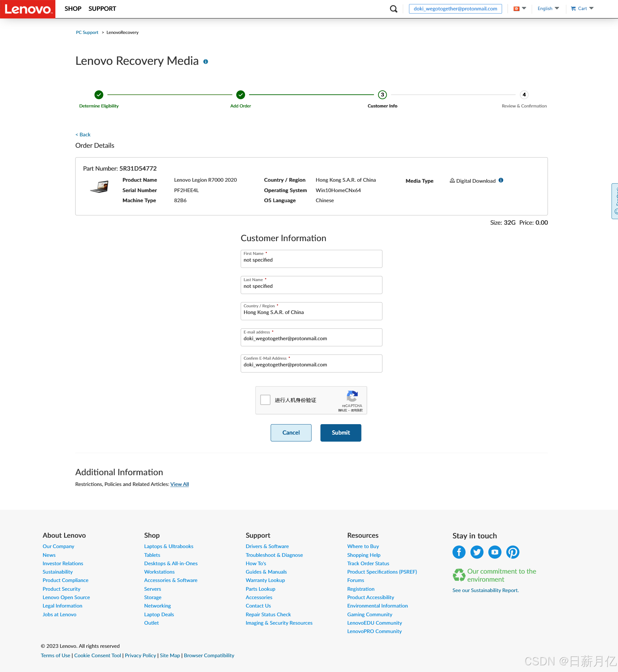Open the country flag dropdown
This screenshot has width=618, height=672.
click(x=520, y=9)
